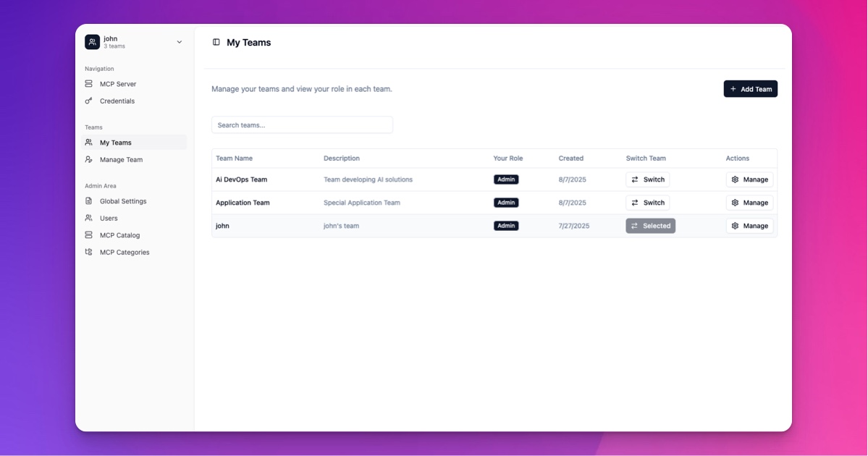Screen dimensions: 868x456
Task: Click the john team name cell
Action: tap(222, 226)
